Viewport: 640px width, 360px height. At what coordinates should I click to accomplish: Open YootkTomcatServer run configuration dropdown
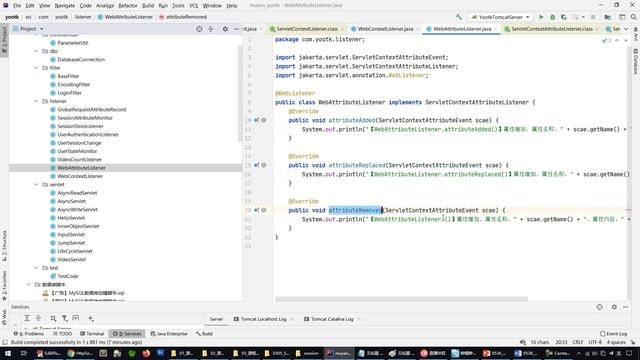(x=500, y=17)
